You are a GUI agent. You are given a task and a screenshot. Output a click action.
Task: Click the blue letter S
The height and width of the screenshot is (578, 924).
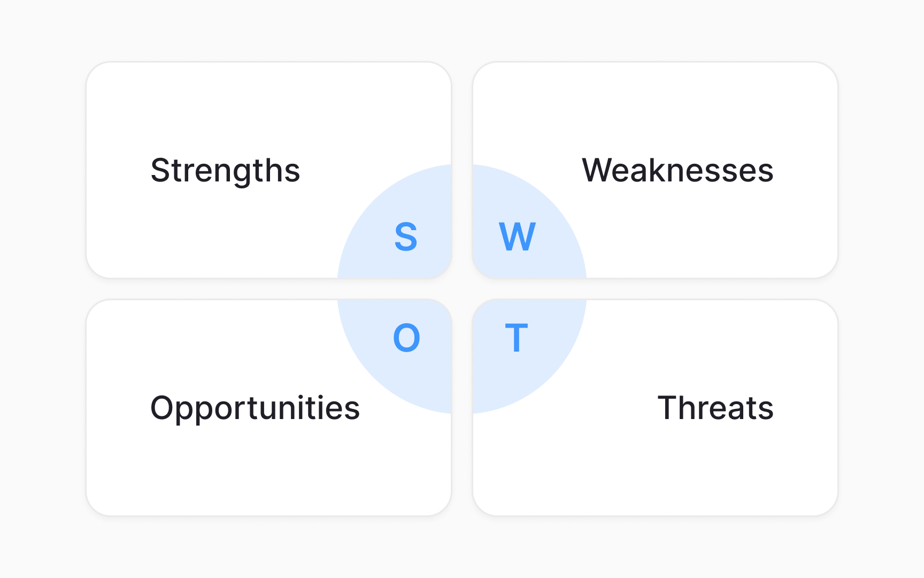coord(406,237)
